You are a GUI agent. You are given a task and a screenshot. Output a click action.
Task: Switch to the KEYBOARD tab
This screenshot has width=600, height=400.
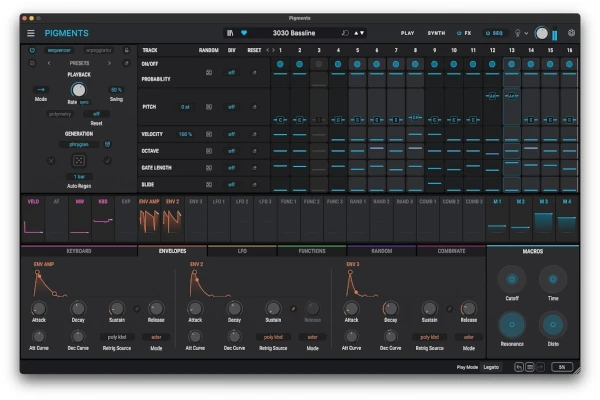[79, 251]
